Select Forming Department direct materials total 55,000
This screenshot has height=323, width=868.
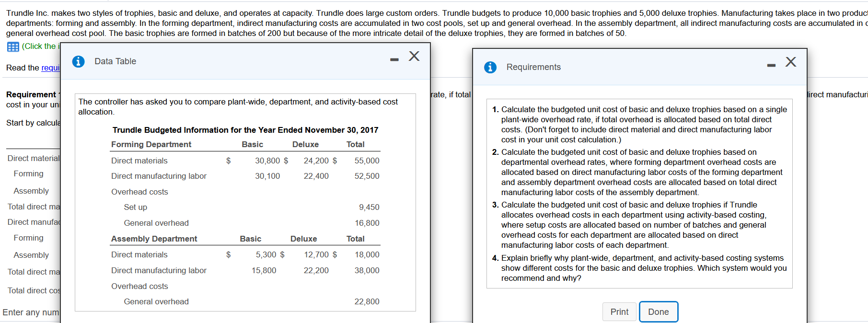tap(367, 161)
